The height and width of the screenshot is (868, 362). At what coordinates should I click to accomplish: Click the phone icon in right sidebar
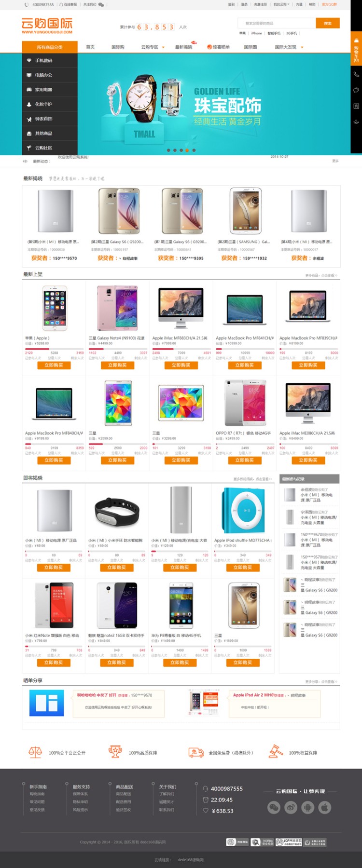click(x=356, y=74)
